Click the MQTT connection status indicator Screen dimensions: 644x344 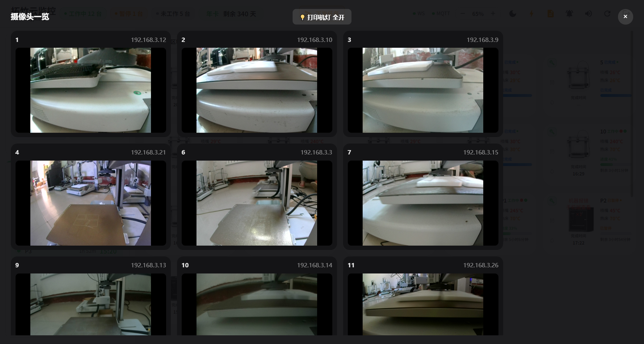441,14
